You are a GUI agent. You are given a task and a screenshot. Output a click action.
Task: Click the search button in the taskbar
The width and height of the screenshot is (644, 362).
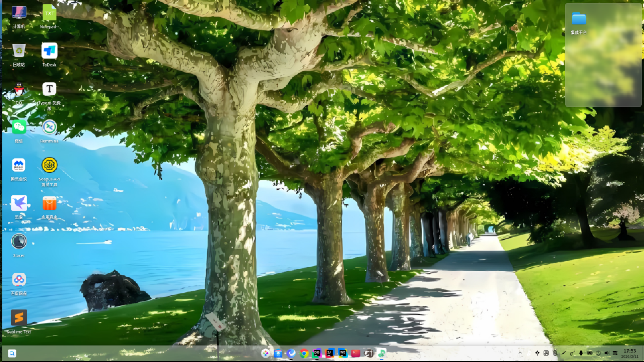tap(12, 353)
